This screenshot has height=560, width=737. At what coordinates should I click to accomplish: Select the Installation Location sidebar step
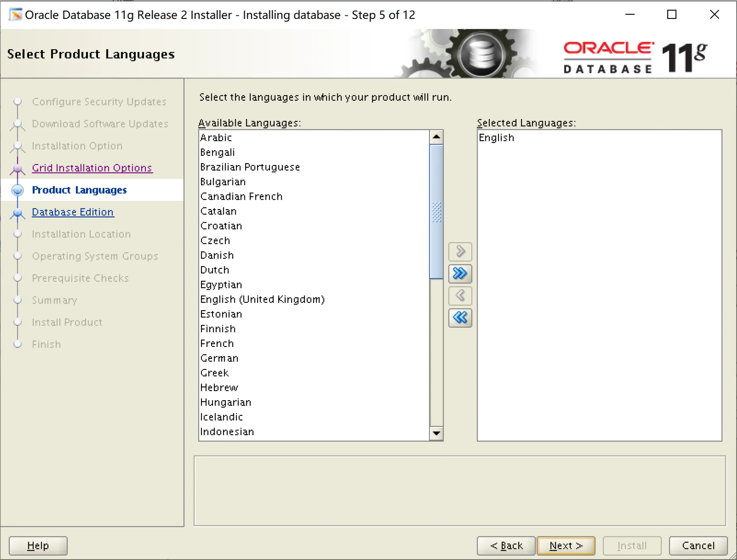click(x=81, y=234)
